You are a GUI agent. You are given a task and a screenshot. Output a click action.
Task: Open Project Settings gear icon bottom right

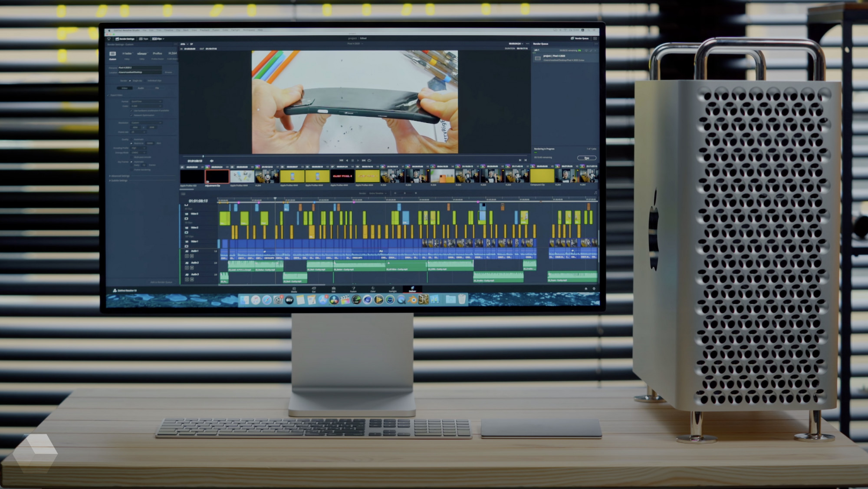coord(594,289)
